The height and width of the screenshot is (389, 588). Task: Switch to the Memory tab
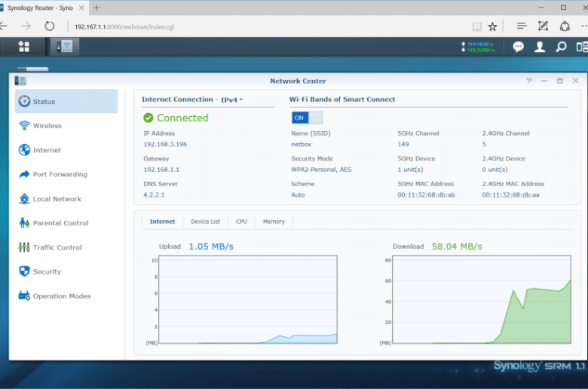click(x=274, y=222)
